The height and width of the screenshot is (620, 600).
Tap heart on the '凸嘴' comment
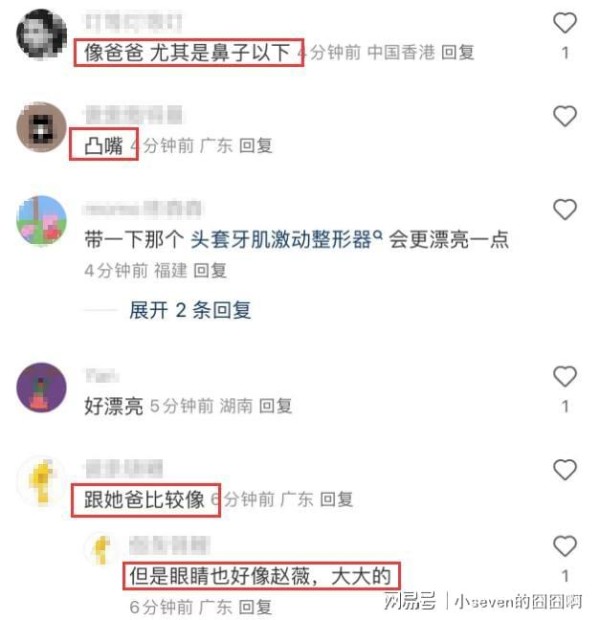[565, 116]
